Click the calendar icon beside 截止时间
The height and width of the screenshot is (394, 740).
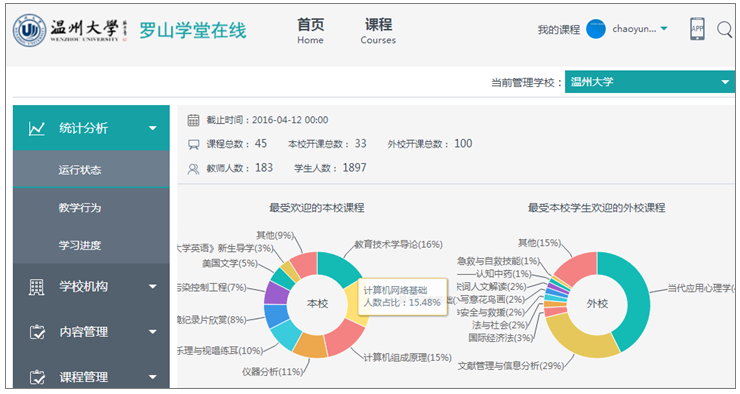[x=193, y=120]
